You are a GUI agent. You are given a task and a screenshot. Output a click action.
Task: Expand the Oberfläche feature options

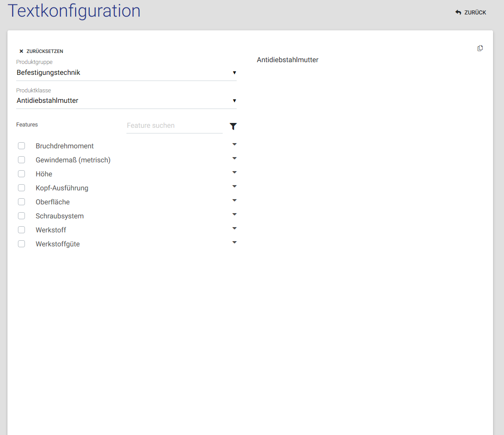tap(234, 200)
